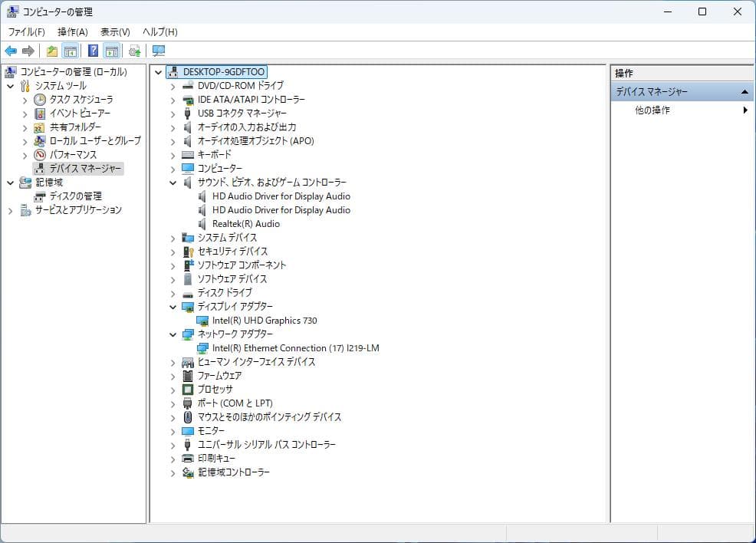
Task: Open the 操作(A) menu
Action: [x=74, y=31]
